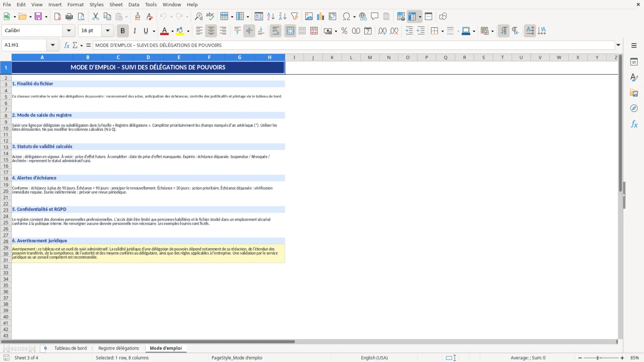Toggle Bold formatting
The width and height of the screenshot is (644, 362).
[x=123, y=31]
